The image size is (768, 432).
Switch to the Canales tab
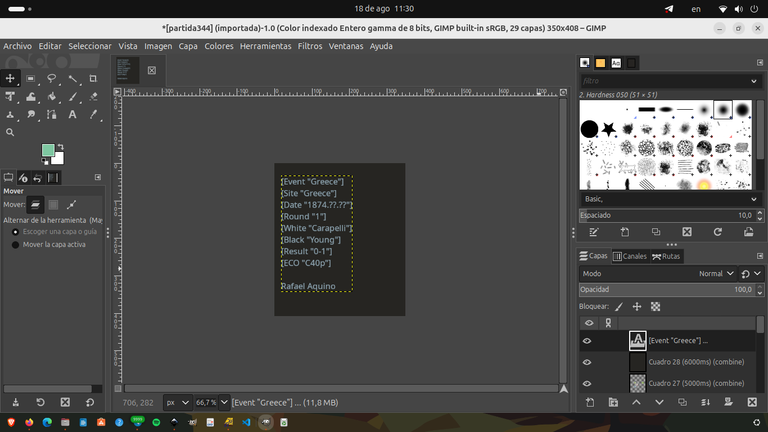click(x=630, y=256)
